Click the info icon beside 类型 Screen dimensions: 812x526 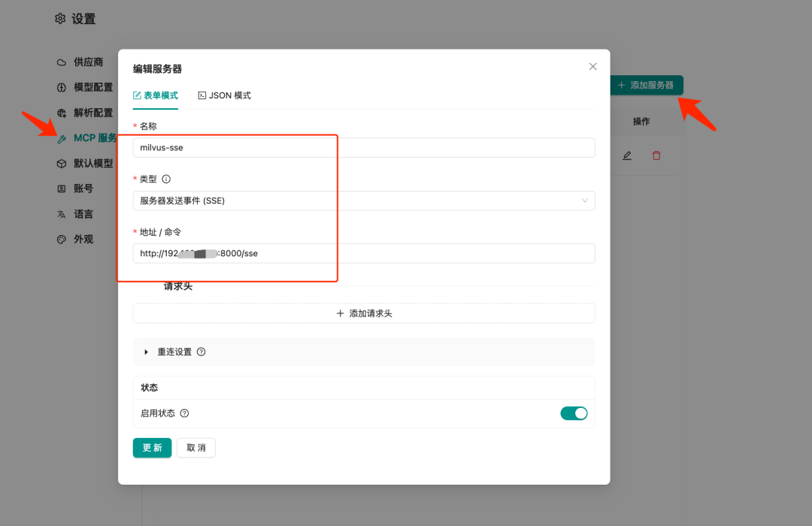click(x=166, y=179)
